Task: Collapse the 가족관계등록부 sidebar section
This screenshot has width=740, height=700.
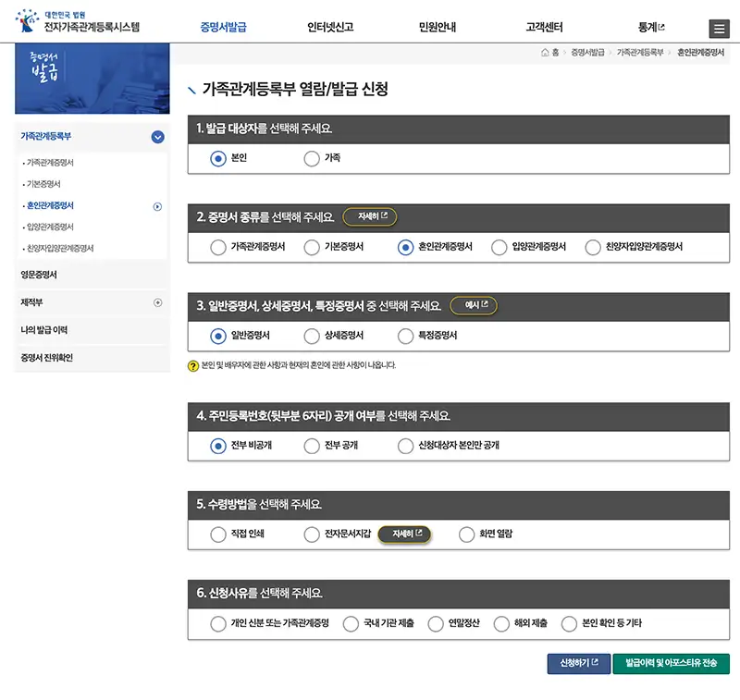Action: [157, 137]
